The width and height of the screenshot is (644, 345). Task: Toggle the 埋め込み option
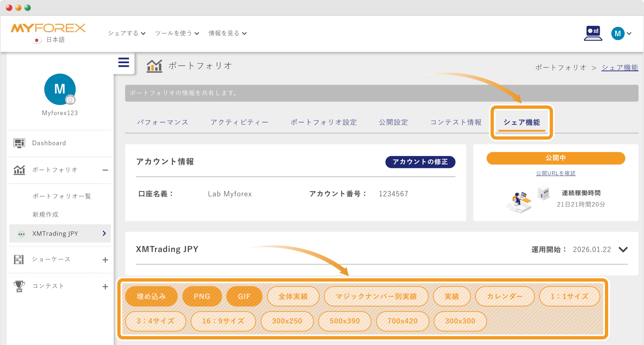point(151,296)
